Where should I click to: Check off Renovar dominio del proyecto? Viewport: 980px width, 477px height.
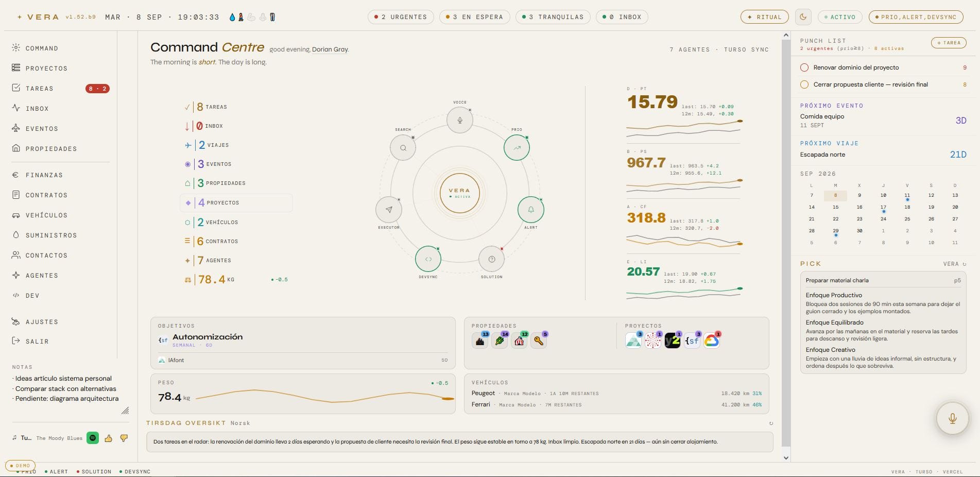804,67
